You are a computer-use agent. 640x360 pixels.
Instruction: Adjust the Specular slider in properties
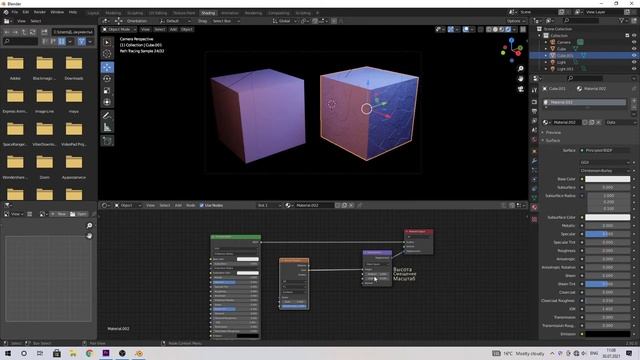click(x=607, y=234)
